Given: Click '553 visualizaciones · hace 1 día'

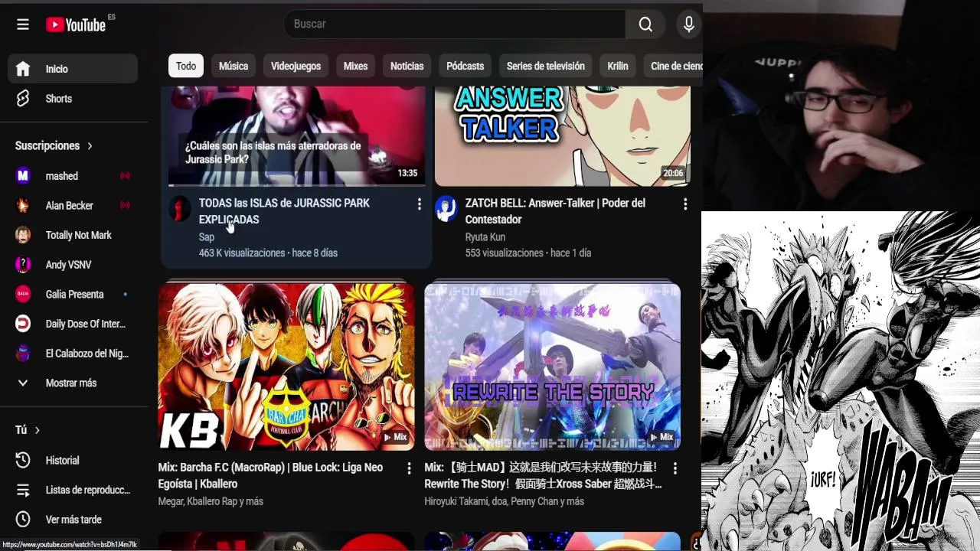Looking at the screenshot, I should 528,253.
